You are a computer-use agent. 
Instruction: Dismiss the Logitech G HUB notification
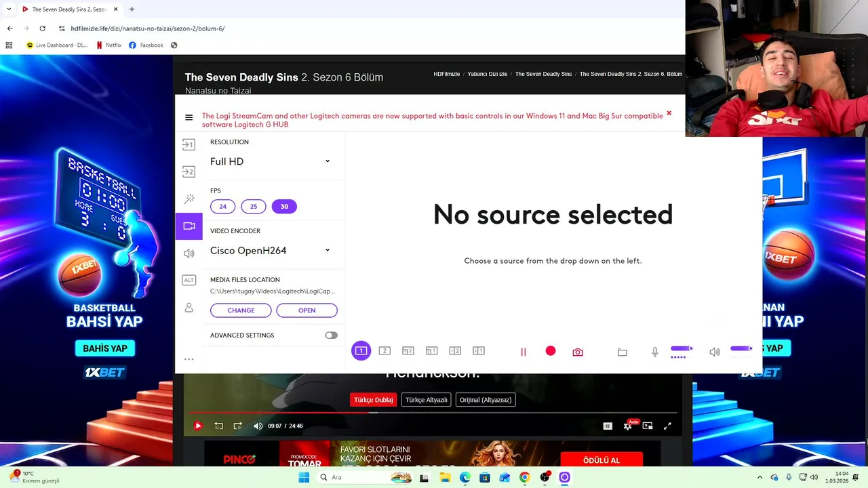point(669,113)
